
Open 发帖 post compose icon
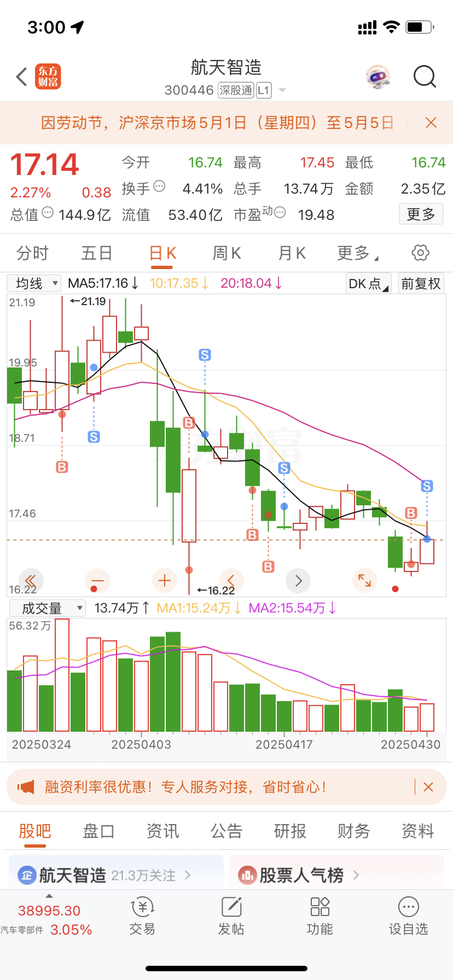coord(231,917)
